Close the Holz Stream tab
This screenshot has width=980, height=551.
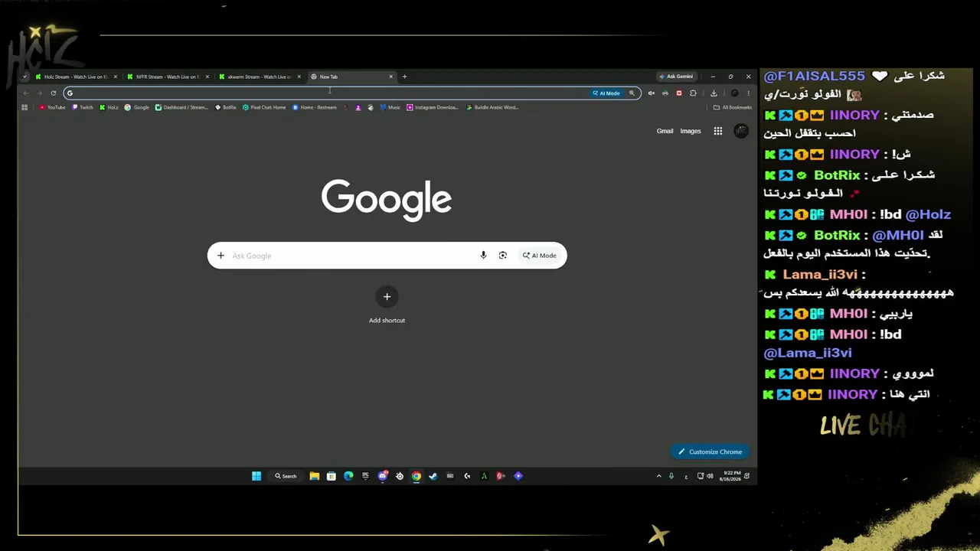coord(116,77)
